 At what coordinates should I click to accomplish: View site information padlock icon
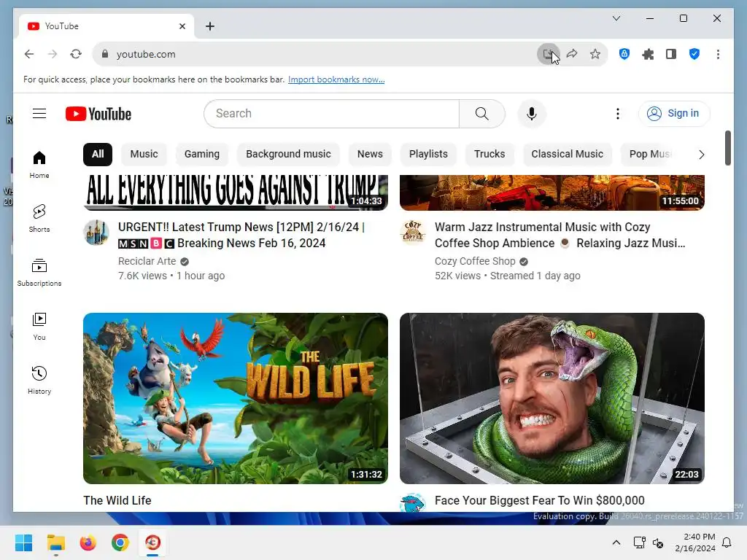[105, 54]
